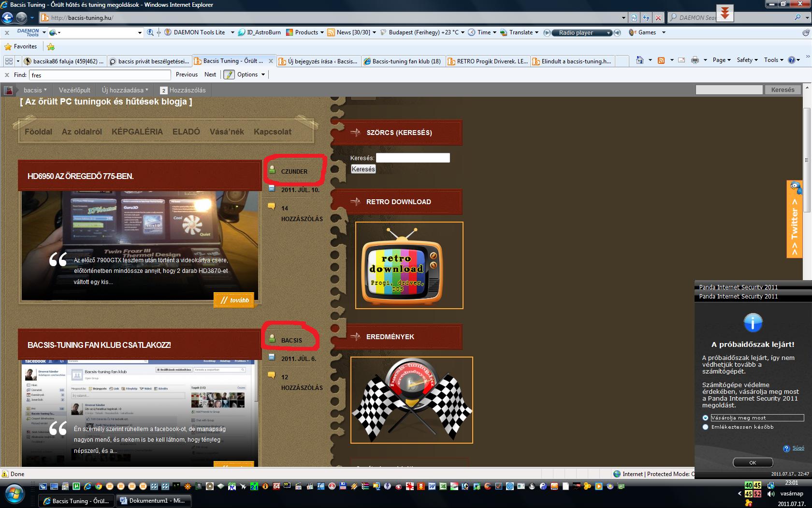
Task: Toggle the Options highlight pencil icon
Action: [x=229, y=75]
